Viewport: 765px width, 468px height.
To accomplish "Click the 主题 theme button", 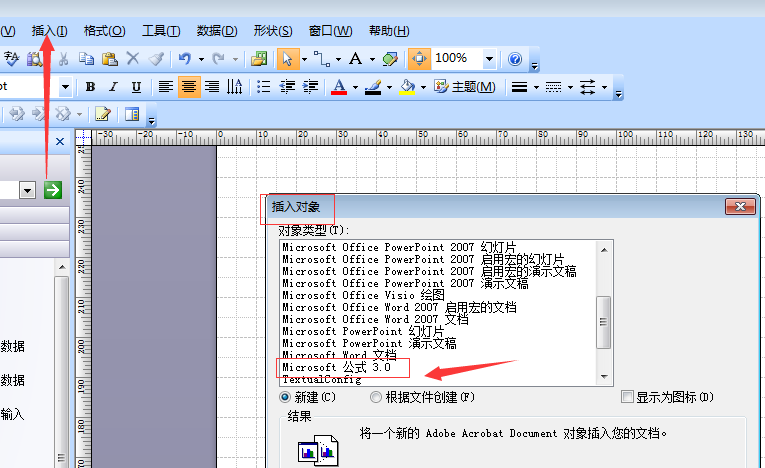I will [x=464, y=87].
